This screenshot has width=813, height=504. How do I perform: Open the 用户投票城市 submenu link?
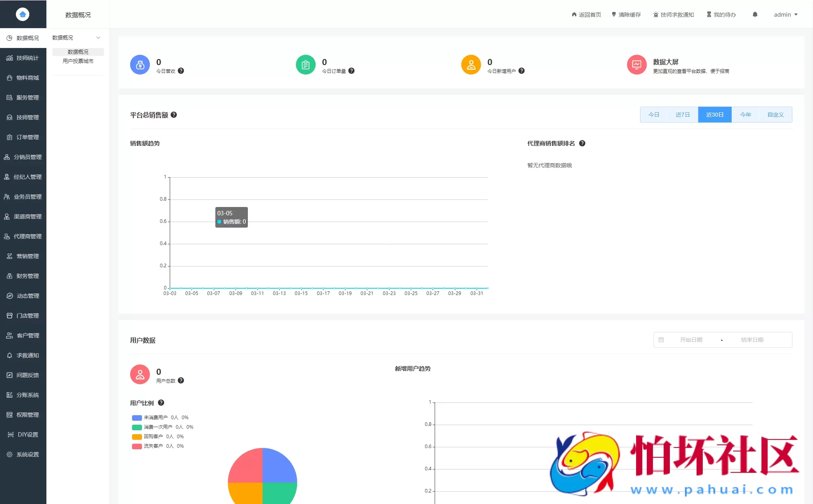[x=78, y=61]
